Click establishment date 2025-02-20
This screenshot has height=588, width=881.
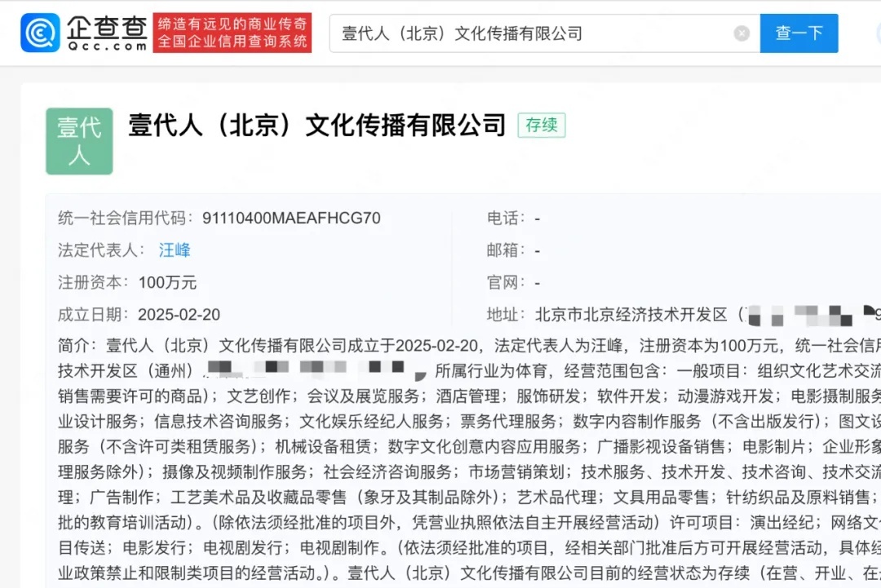(179, 315)
